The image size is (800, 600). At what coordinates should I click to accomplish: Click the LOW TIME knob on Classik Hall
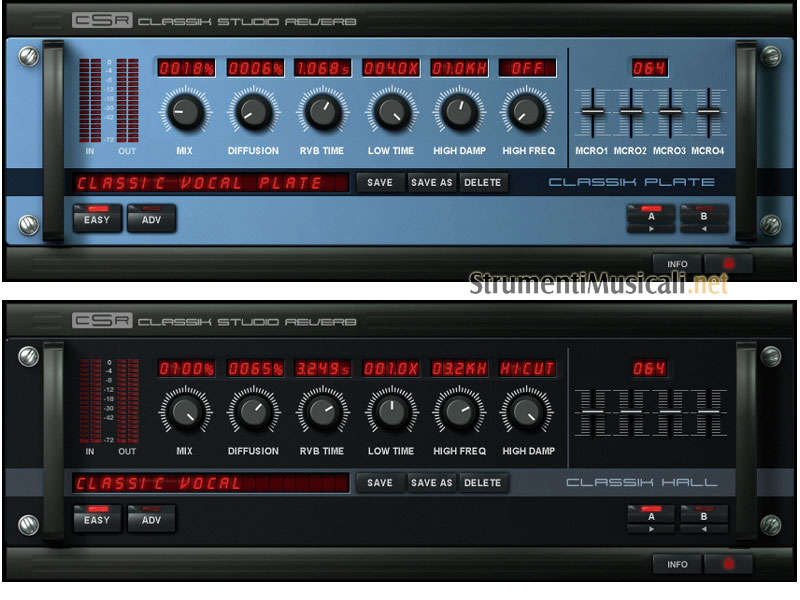point(390,411)
